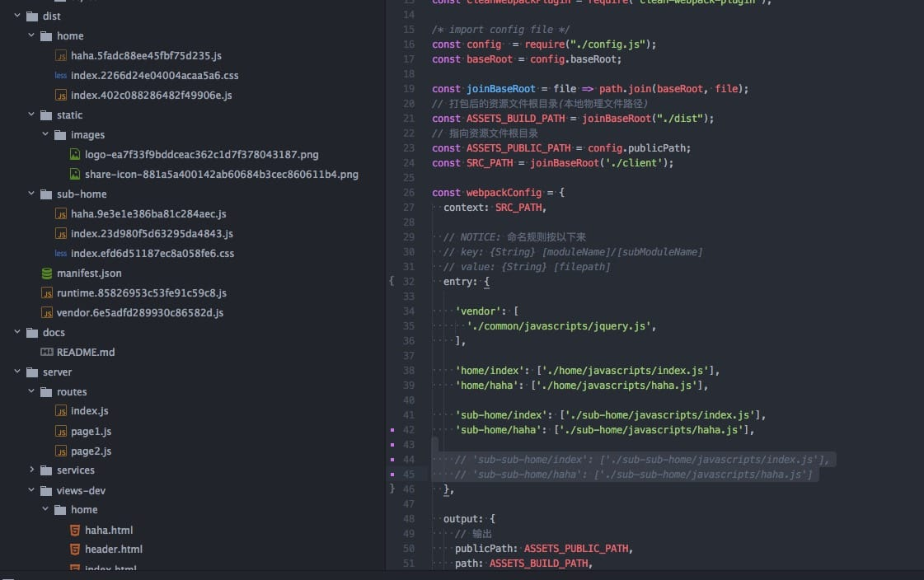Screen dimensions: 924x580
Task: Open logo-ea7f33f9bddceac362c1d7f378043187.png
Action: pyautogui.click(x=202, y=154)
